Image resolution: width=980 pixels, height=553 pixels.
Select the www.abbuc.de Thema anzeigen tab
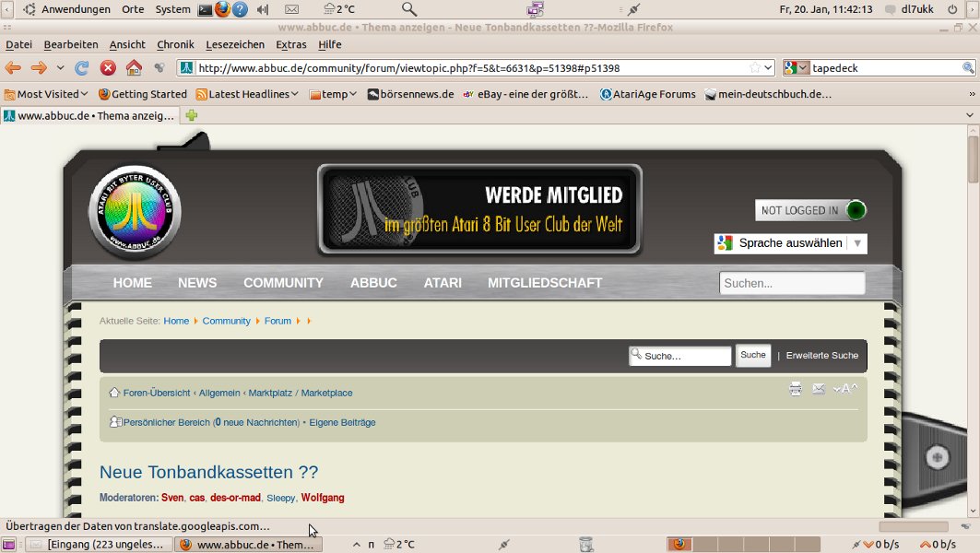(89, 115)
